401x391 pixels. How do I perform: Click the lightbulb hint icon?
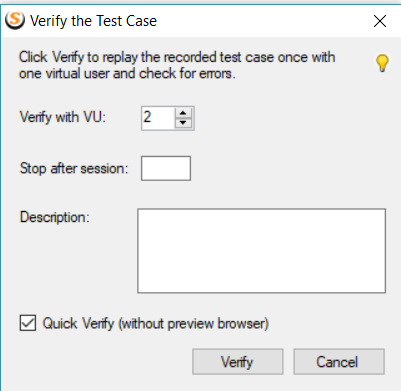point(382,63)
